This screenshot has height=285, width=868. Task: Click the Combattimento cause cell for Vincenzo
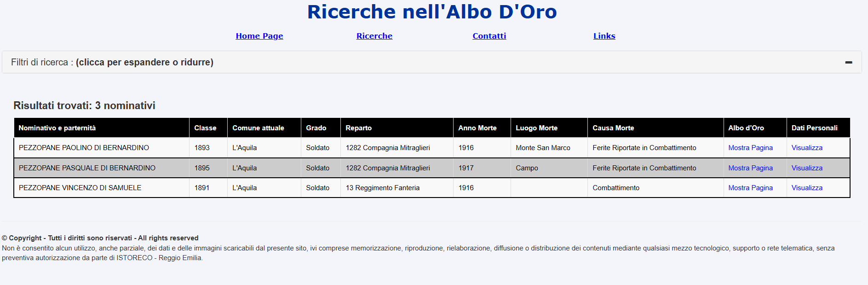655,188
